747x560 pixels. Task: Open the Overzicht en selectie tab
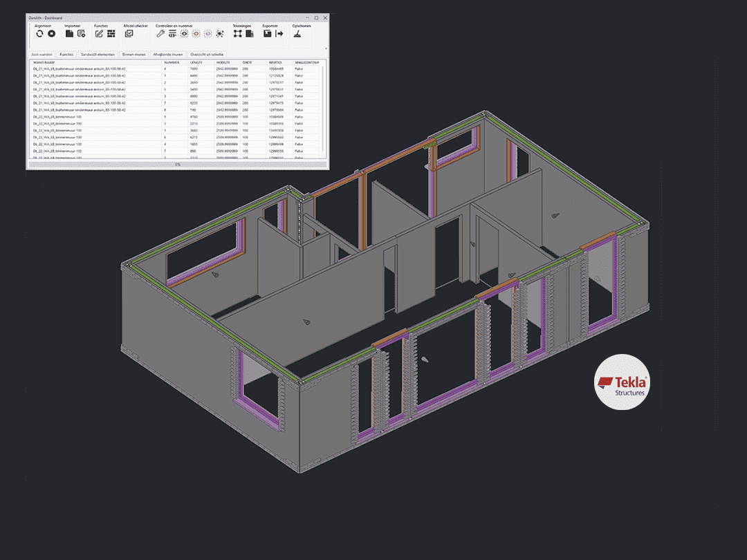207,54
